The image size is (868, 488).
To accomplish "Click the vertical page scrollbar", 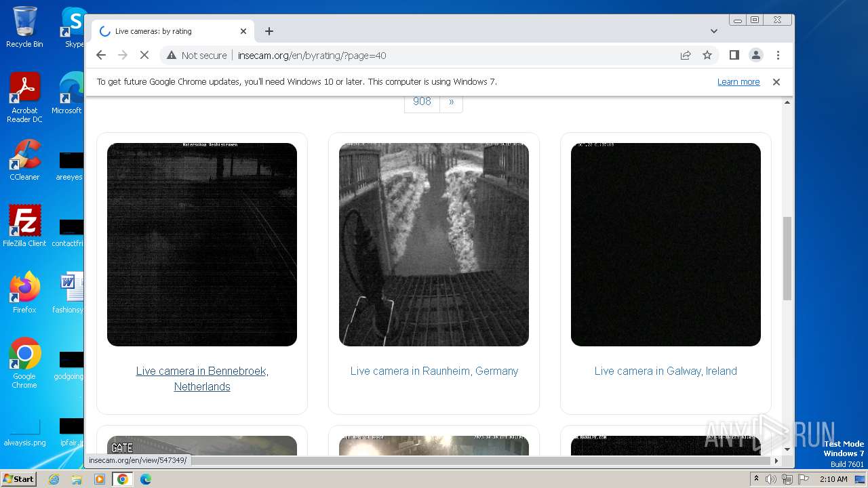I will [787, 258].
